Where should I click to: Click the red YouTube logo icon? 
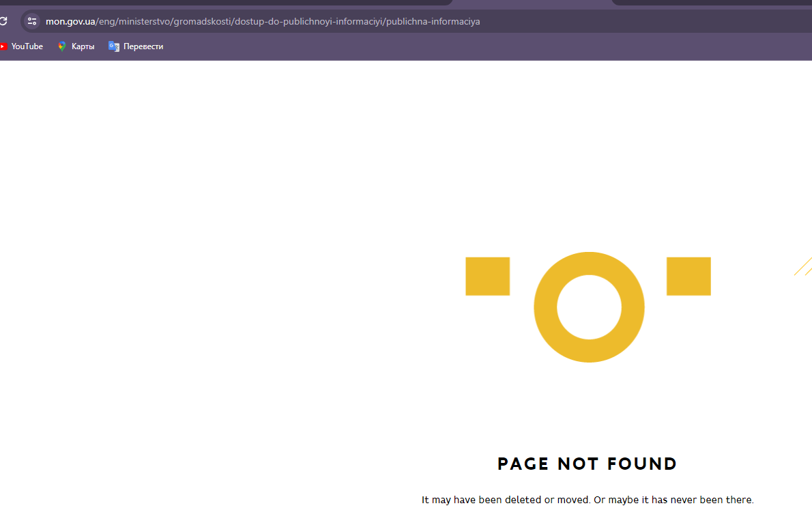click(3, 46)
